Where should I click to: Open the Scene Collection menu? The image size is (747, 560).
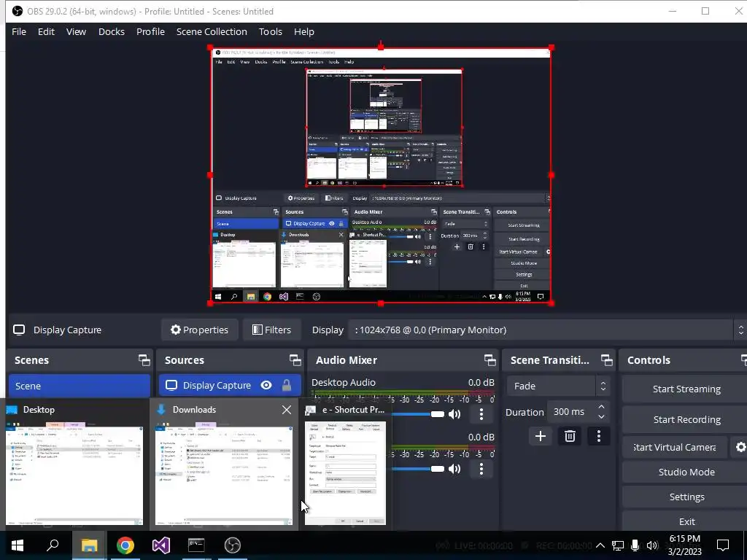tap(212, 32)
